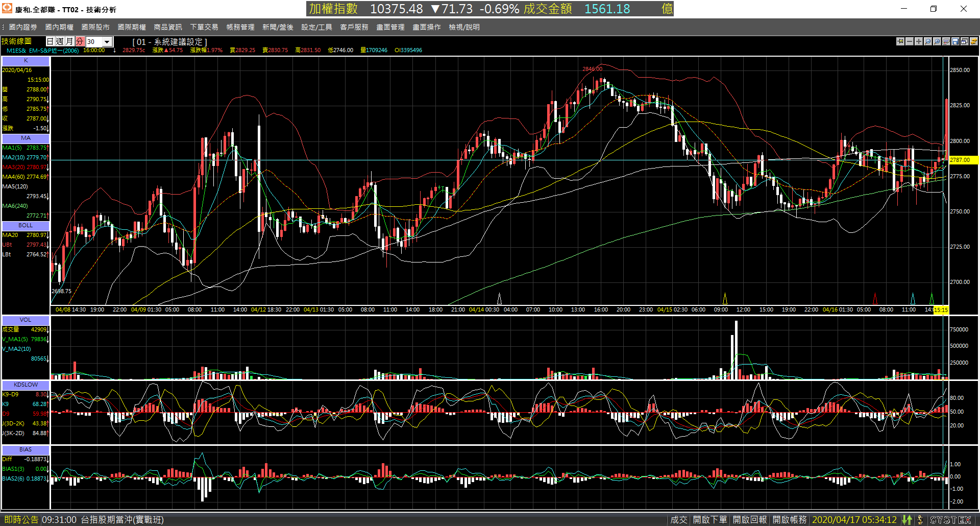Open the 國際股市 menu
980x526 pixels.
coord(95,27)
